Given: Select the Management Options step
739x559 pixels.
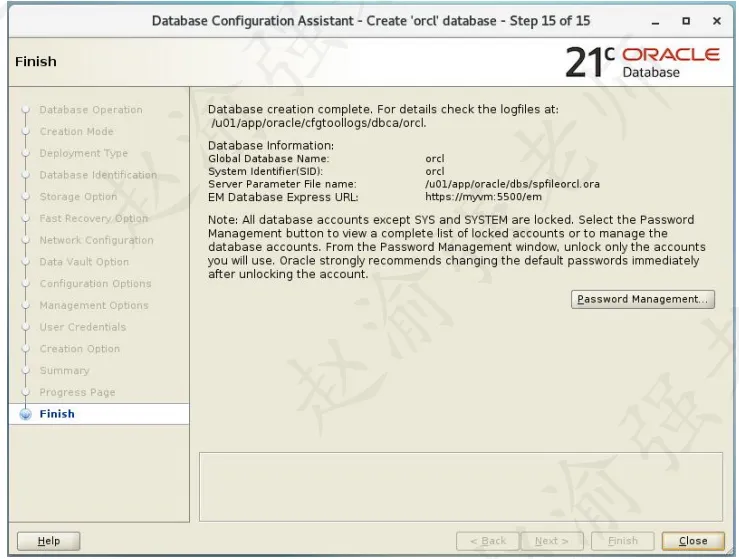Looking at the screenshot, I should 94,305.
